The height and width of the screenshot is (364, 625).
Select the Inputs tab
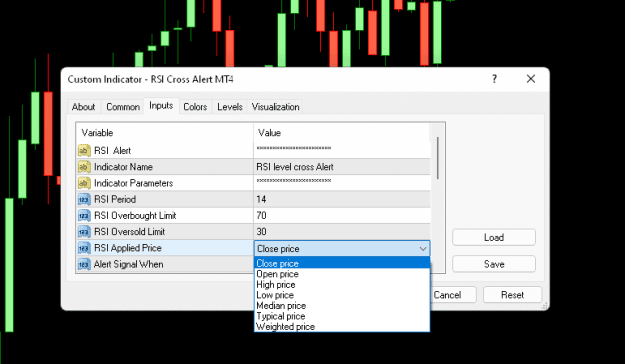(x=161, y=106)
